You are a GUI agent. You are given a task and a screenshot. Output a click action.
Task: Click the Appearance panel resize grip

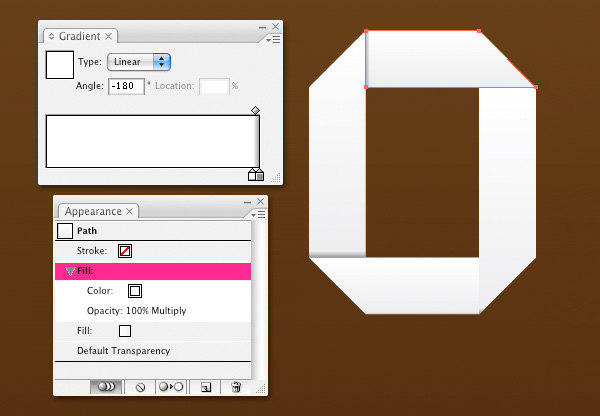point(261,389)
